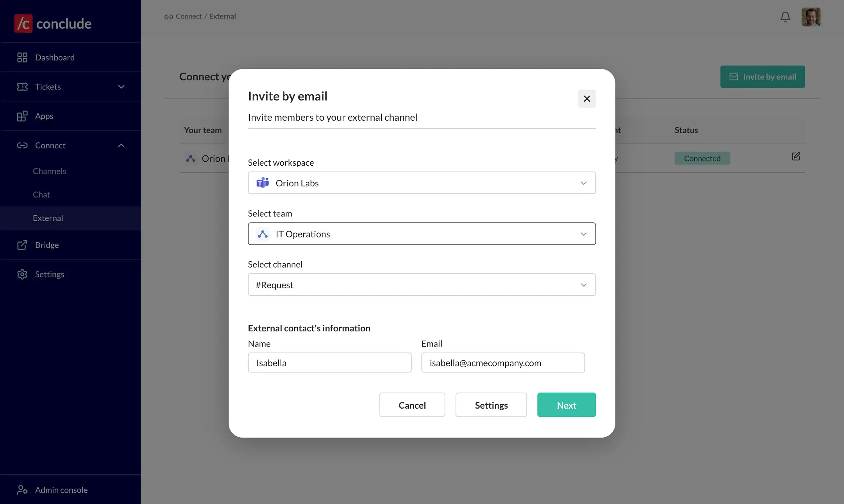Click the Settings button in dialog
844x504 pixels.
point(491,405)
